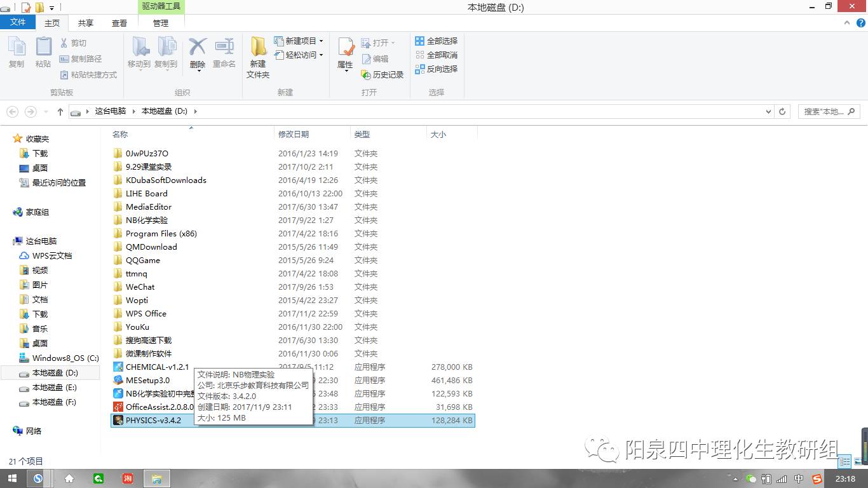Screen dimensions: 868x488
Task: Open the recent locations dropdown arrow
Action: [x=46, y=112]
